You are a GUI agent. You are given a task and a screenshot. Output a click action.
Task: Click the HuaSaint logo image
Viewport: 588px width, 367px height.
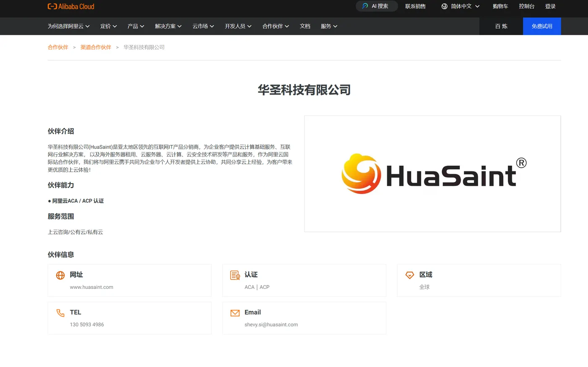(433, 174)
